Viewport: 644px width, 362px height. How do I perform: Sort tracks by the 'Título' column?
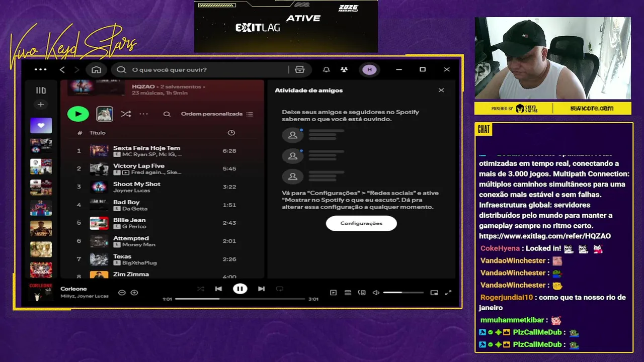[98, 133]
